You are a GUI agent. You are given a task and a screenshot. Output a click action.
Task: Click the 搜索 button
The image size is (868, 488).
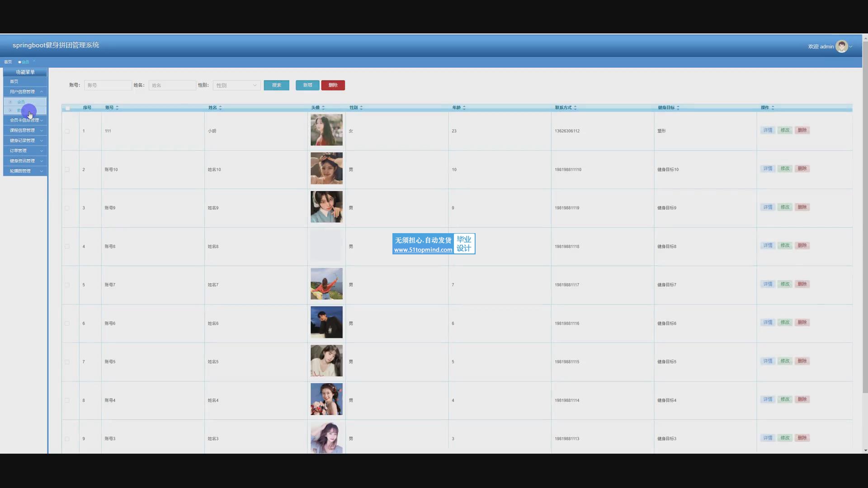pyautogui.click(x=276, y=85)
